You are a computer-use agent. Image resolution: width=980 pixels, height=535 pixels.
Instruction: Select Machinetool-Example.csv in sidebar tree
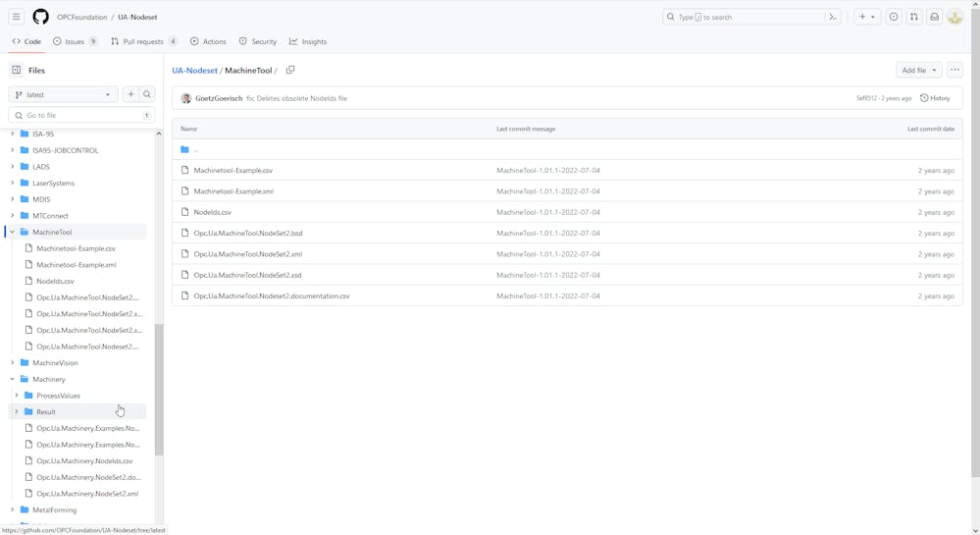[77, 248]
